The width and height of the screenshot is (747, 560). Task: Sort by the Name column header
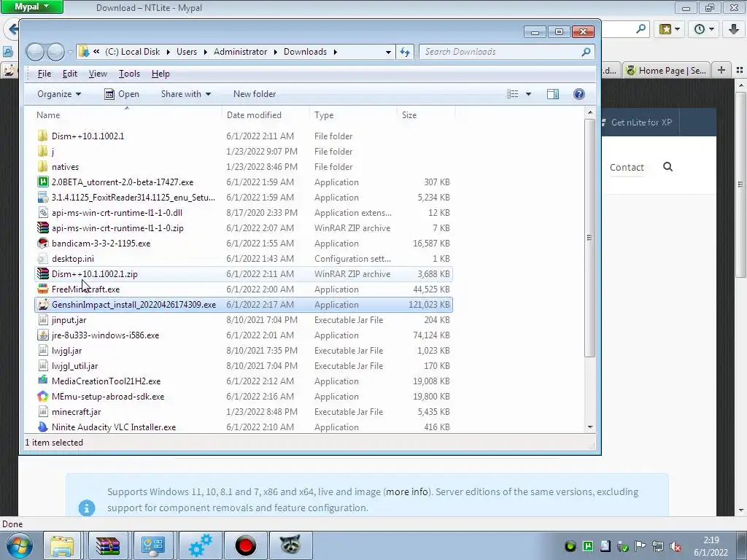click(x=48, y=115)
